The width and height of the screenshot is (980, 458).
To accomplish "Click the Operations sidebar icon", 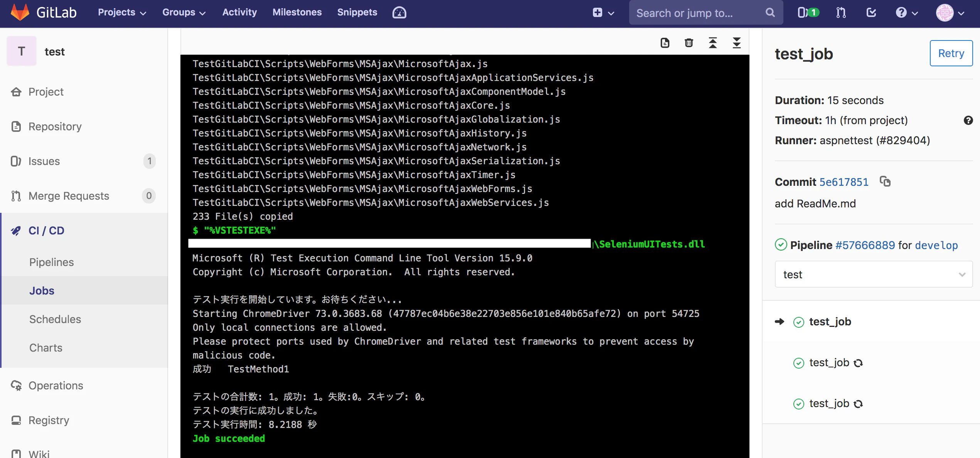I will [x=16, y=386].
